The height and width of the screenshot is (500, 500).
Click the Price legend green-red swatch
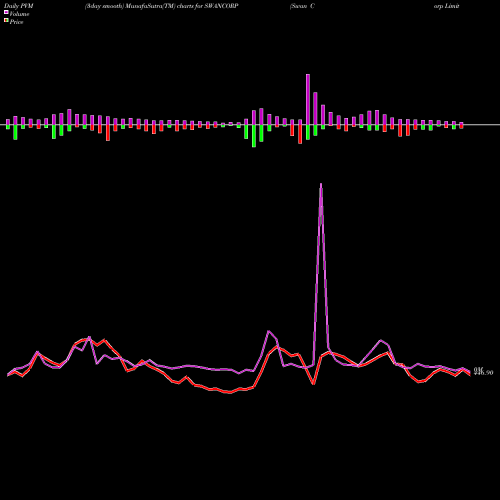(6, 21)
